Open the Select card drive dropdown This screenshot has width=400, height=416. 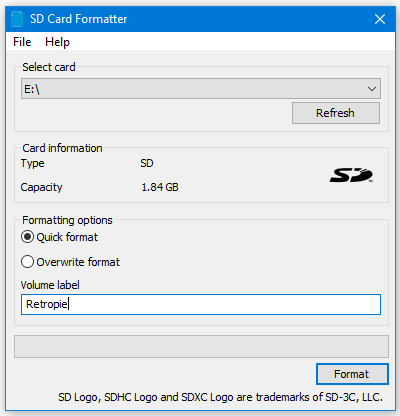[201, 89]
